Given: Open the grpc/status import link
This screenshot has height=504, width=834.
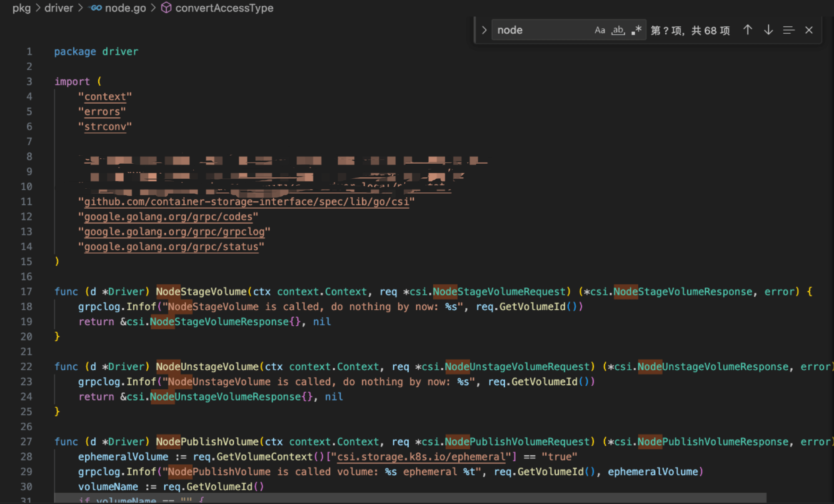Looking at the screenshot, I should [x=171, y=247].
